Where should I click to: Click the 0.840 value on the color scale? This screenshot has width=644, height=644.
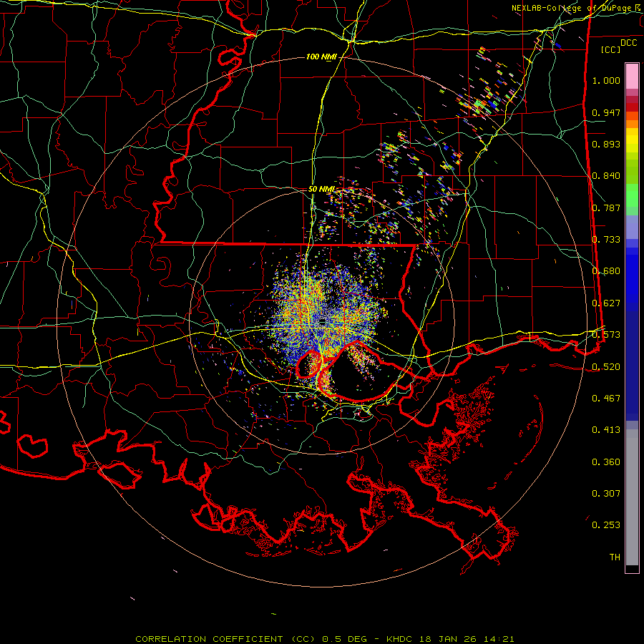(606, 176)
